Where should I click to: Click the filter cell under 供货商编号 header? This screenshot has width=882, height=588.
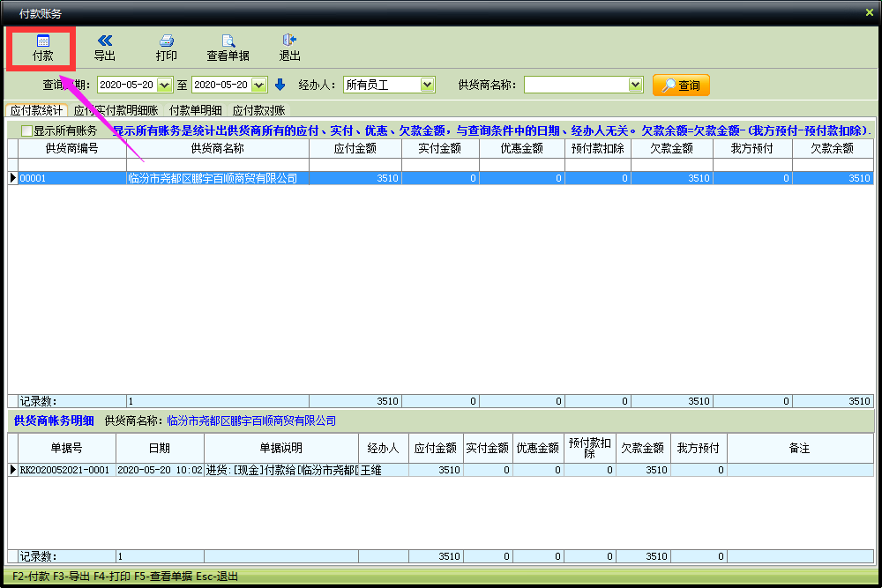tap(72, 165)
